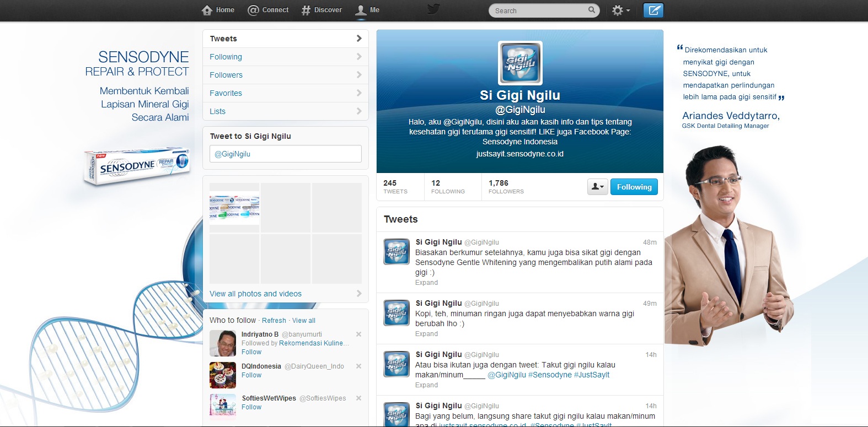Open DQIndonesia avatar
The image size is (868, 427).
click(223, 375)
